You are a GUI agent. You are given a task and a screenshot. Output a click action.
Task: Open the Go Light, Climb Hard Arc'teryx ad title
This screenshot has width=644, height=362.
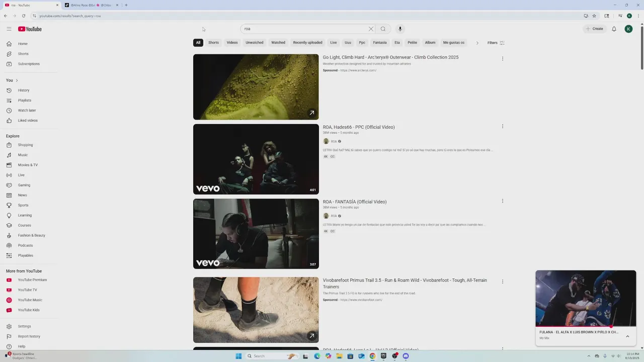coord(390,57)
